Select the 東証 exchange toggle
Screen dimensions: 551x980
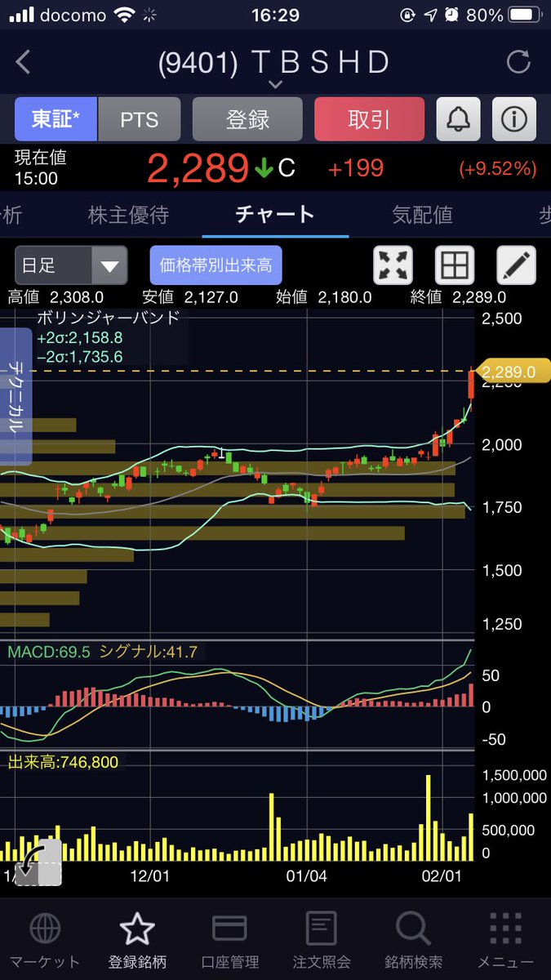[56, 119]
